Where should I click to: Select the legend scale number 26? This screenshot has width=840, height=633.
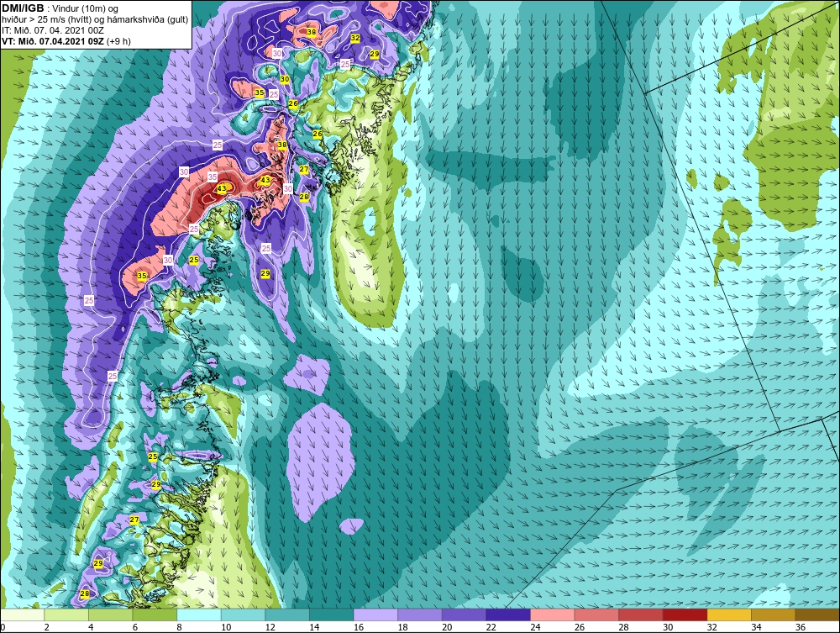click(580, 627)
